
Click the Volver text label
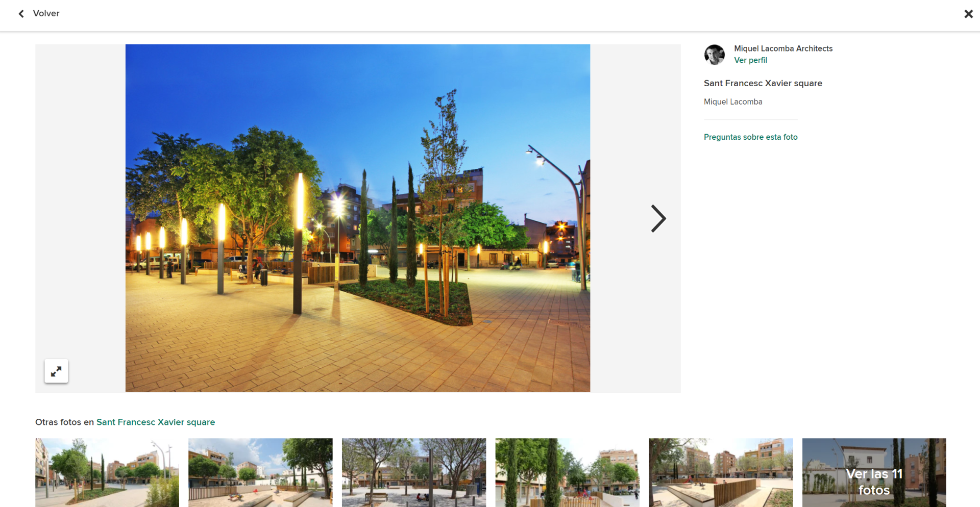point(46,14)
